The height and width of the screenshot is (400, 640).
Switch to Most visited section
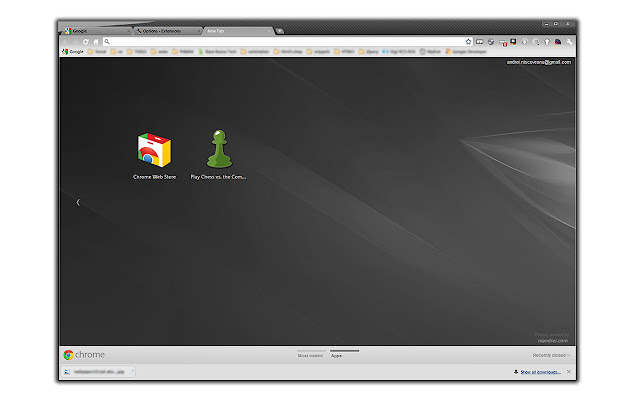click(x=311, y=354)
